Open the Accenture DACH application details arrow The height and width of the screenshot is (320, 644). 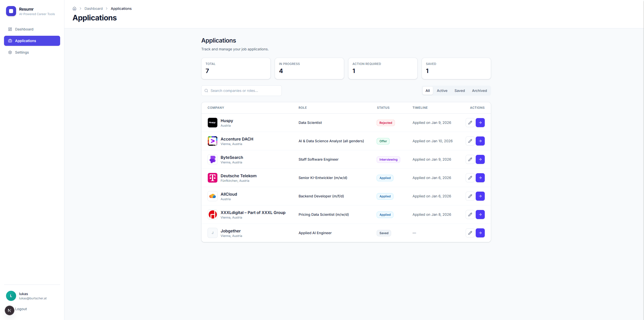point(480,141)
